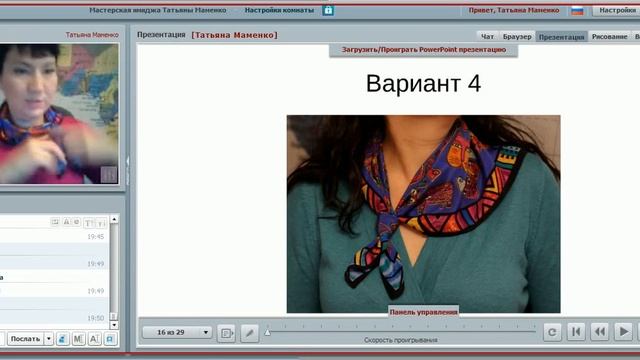Click the image icon in chat header
640x360 pixels.
click(x=55, y=222)
